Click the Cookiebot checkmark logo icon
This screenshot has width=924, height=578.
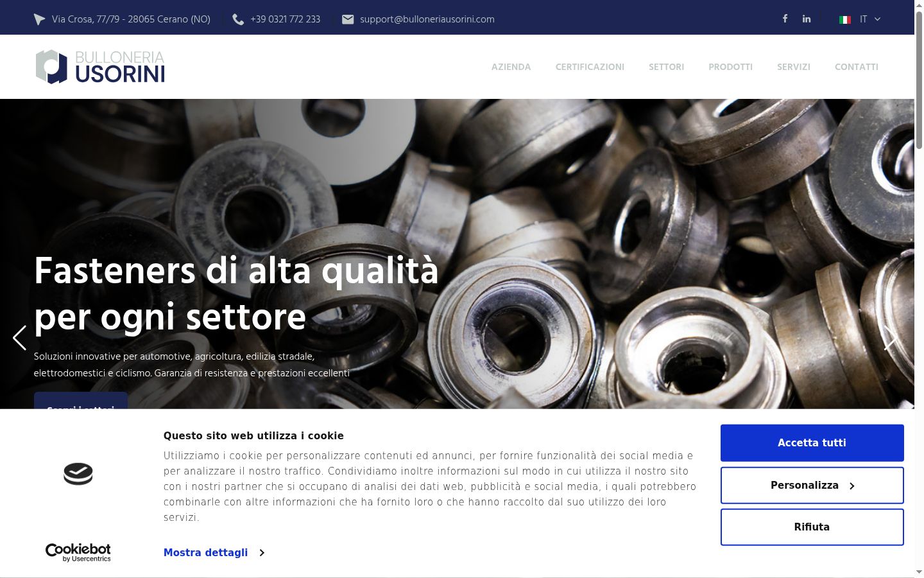[x=78, y=474]
